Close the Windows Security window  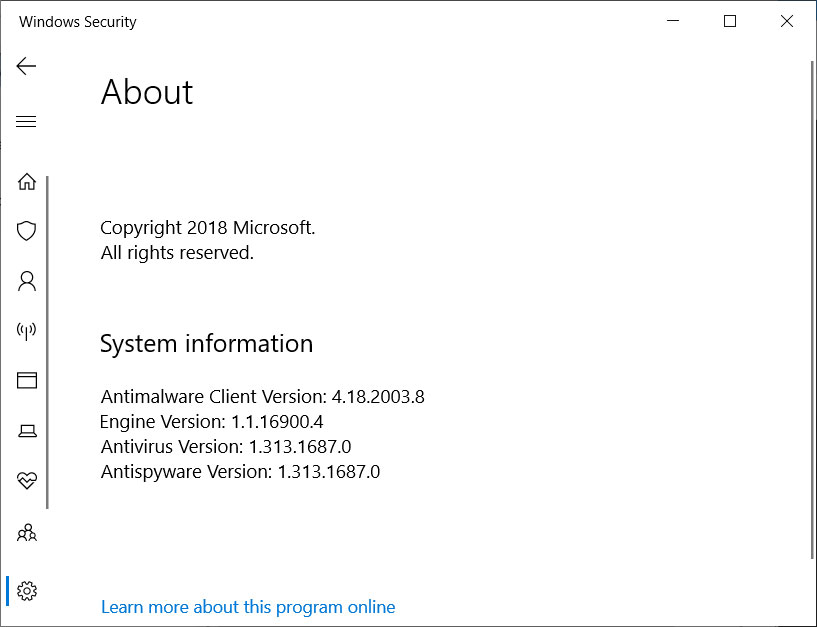coord(787,21)
